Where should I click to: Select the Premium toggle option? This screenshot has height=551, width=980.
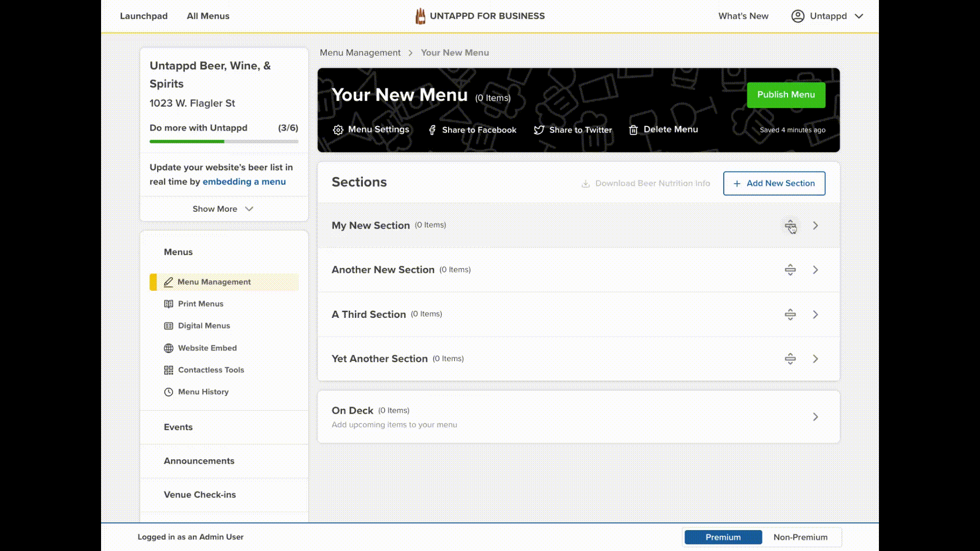(723, 537)
